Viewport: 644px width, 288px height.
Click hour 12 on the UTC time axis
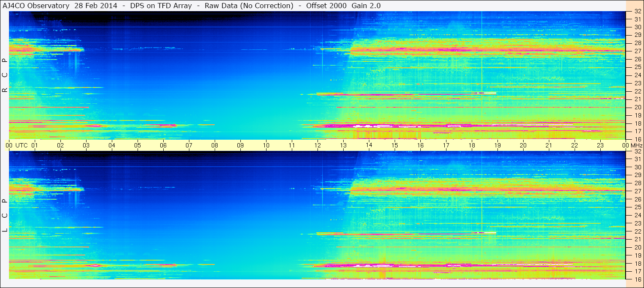pyautogui.click(x=318, y=145)
